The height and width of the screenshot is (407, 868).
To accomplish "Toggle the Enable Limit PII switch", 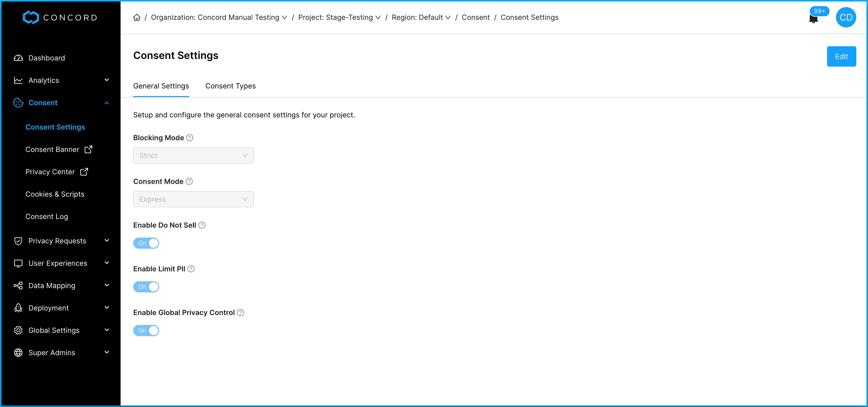I will point(146,287).
